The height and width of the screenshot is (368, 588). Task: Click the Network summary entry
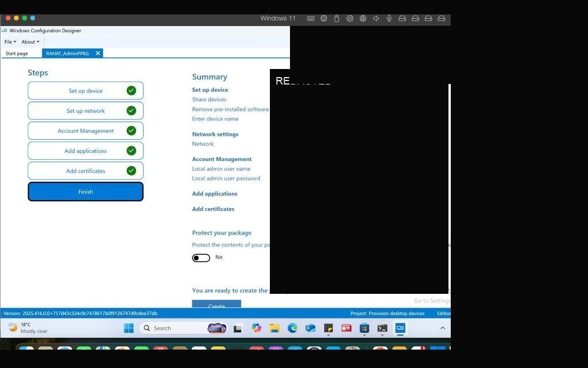[x=203, y=144]
